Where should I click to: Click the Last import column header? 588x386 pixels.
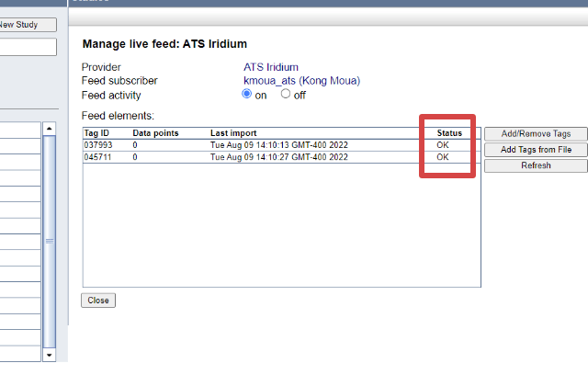233,133
